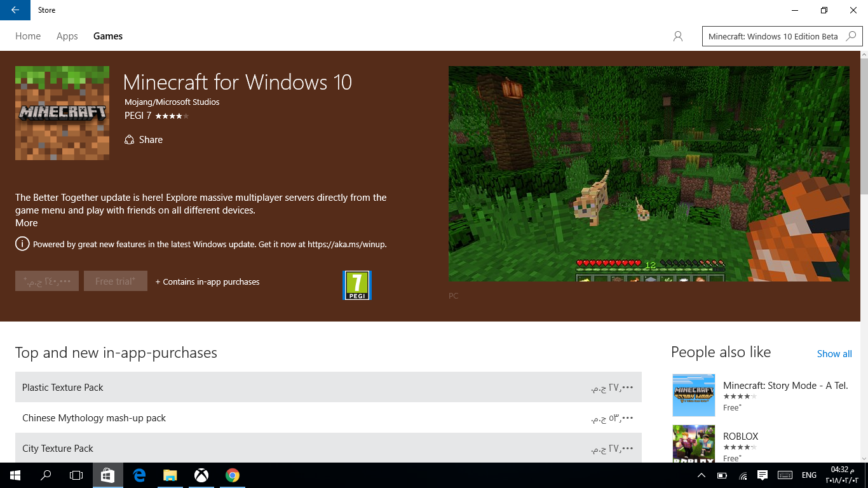868x488 pixels.
Task: Click the battery icon in the system tray
Action: point(722,475)
